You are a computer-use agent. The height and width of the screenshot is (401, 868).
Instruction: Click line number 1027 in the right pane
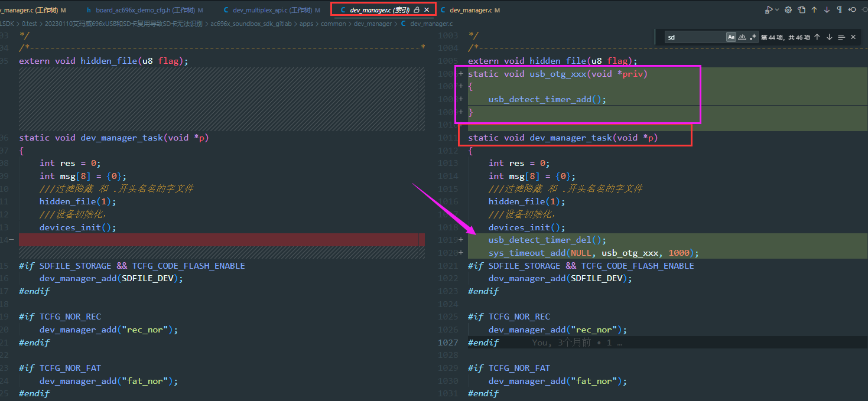[448, 343]
